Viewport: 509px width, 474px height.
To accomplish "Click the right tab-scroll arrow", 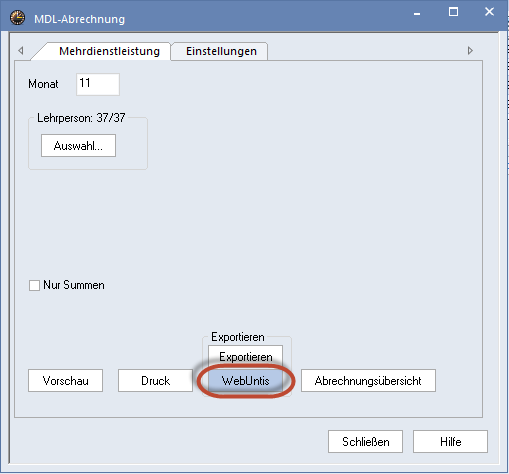I will click(x=470, y=51).
